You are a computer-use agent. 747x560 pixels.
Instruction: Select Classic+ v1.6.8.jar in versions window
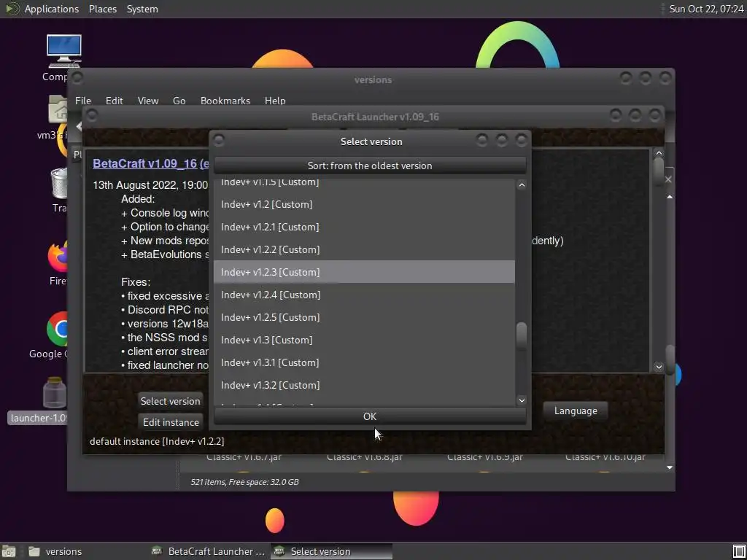(365, 457)
